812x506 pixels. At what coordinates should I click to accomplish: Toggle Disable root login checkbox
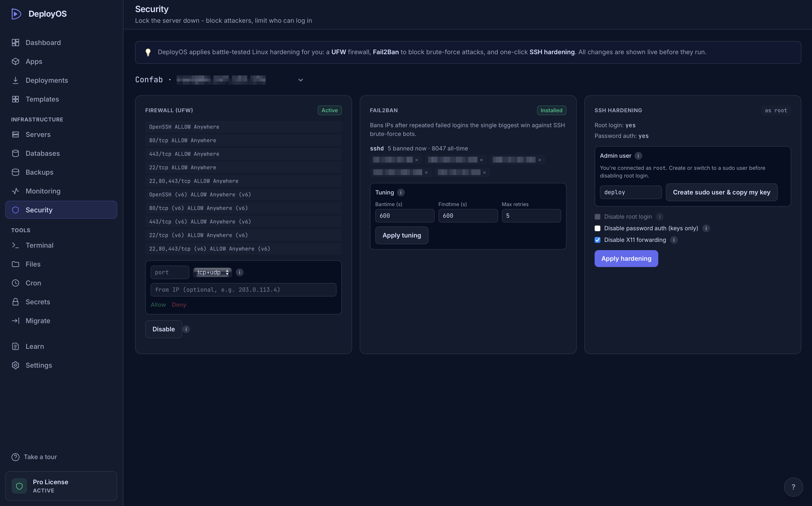click(597, 216)
